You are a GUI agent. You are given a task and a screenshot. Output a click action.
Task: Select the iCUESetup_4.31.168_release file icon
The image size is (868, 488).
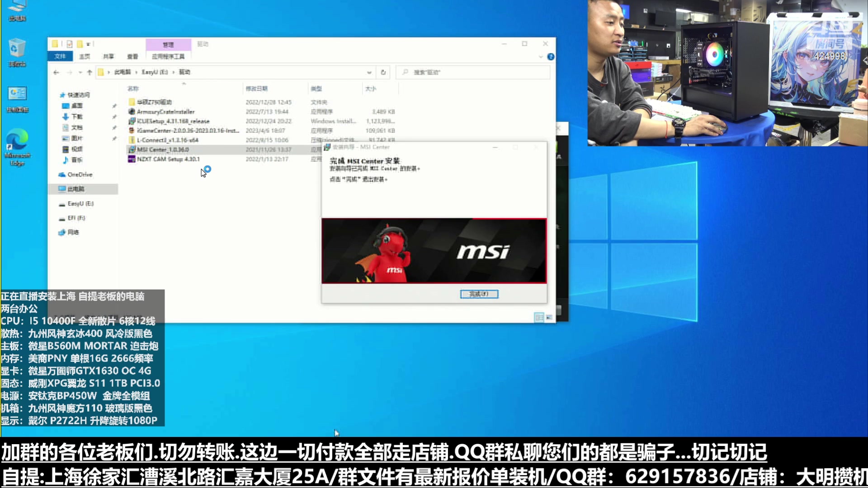[132, 121]
